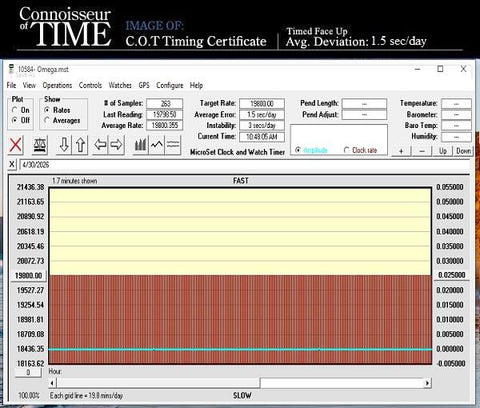Click the Humidity field
This screenshot has width=480, height=408.
click(x=456, y=137)
